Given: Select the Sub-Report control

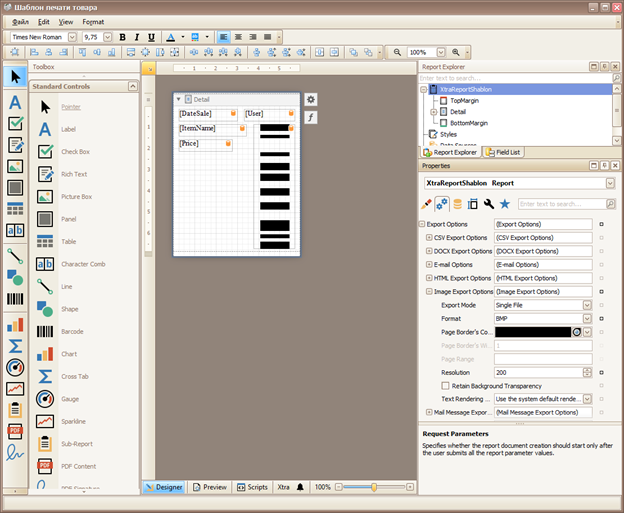Looking at the screenshot, I should (77, 444).
